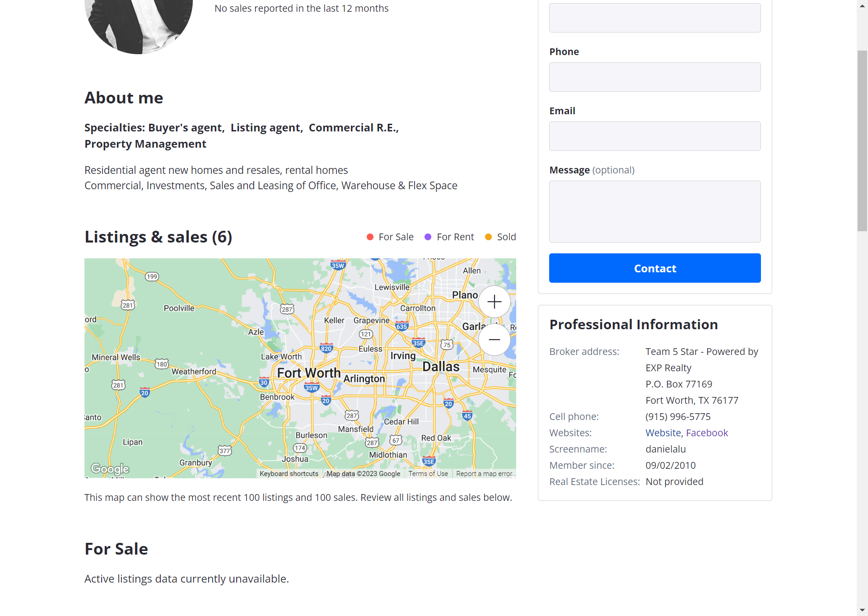Click the highway 377 marker near Granbury
868x616 pixels.
click(x=224, y=451)
